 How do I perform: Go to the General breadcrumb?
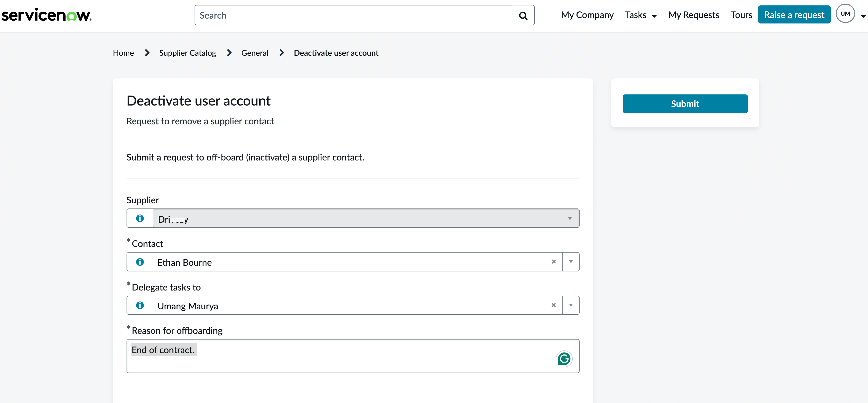[255, 53]
